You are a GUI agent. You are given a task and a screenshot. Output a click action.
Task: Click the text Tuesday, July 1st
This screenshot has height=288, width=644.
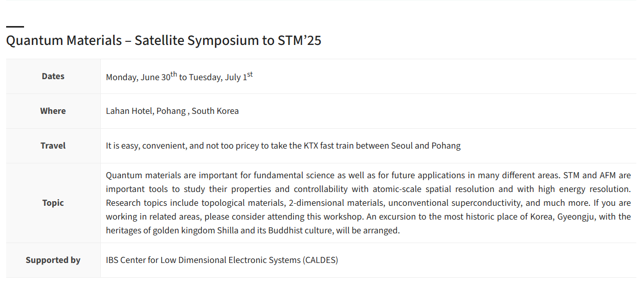pos(221,77)
